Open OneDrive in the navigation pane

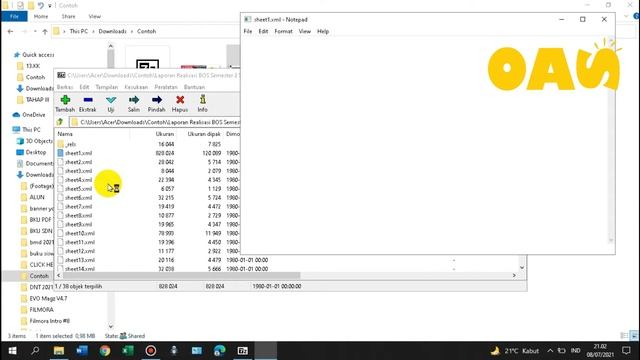point(34,115)
